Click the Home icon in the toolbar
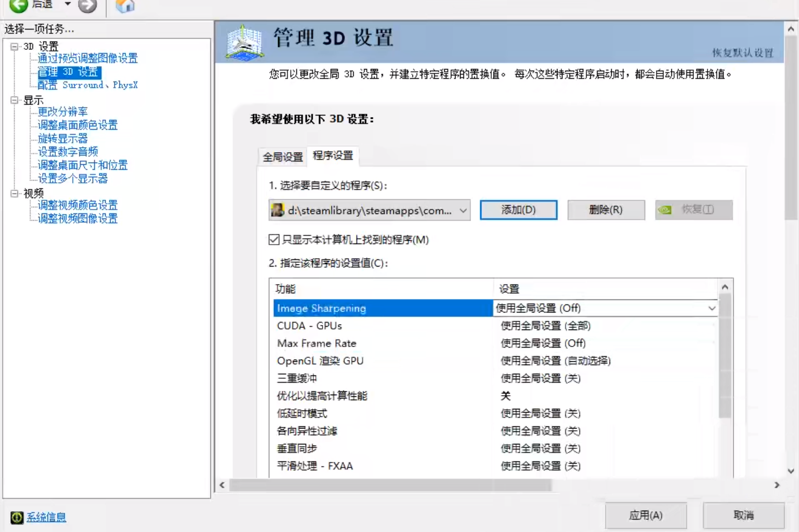 (x=125, y=5)
